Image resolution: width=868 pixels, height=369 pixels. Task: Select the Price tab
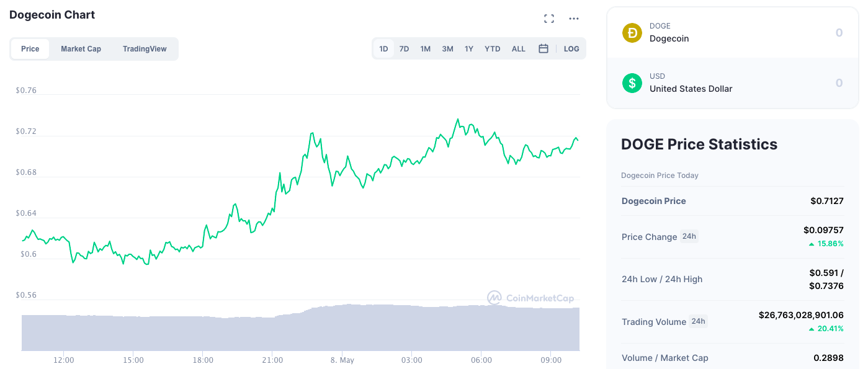30,49
